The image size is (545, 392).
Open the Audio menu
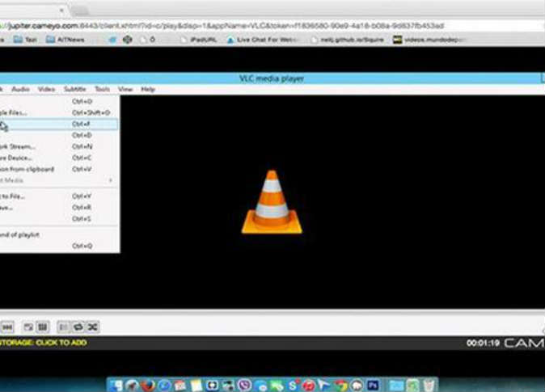pyautogui.click(x=20, y=89)
